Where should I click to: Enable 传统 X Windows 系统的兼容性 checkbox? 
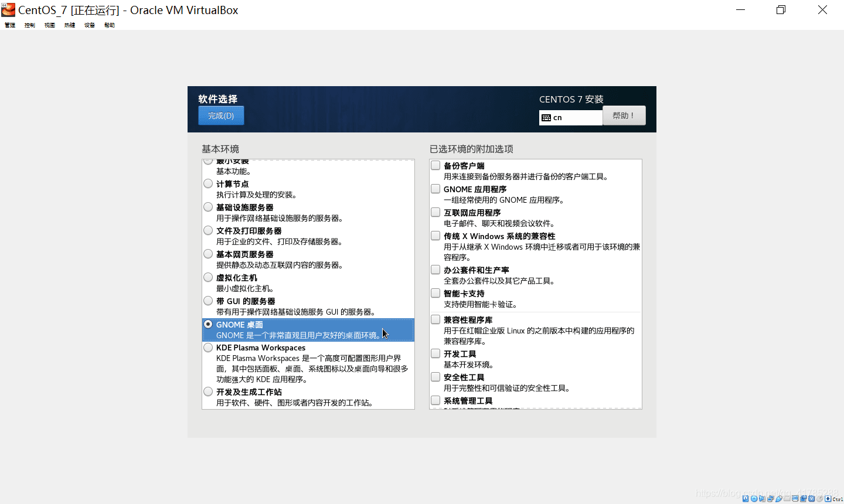tap(435, 236)
